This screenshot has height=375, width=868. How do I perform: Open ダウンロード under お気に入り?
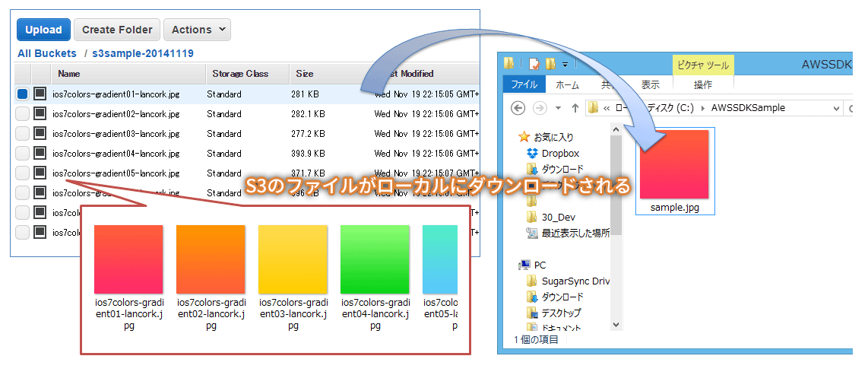point(562,169)
